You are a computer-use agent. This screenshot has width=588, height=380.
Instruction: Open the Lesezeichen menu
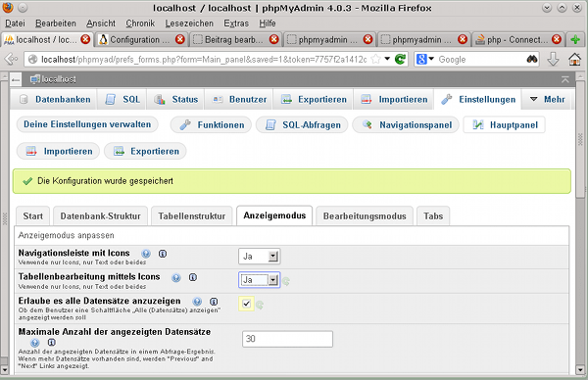(189, 24)
